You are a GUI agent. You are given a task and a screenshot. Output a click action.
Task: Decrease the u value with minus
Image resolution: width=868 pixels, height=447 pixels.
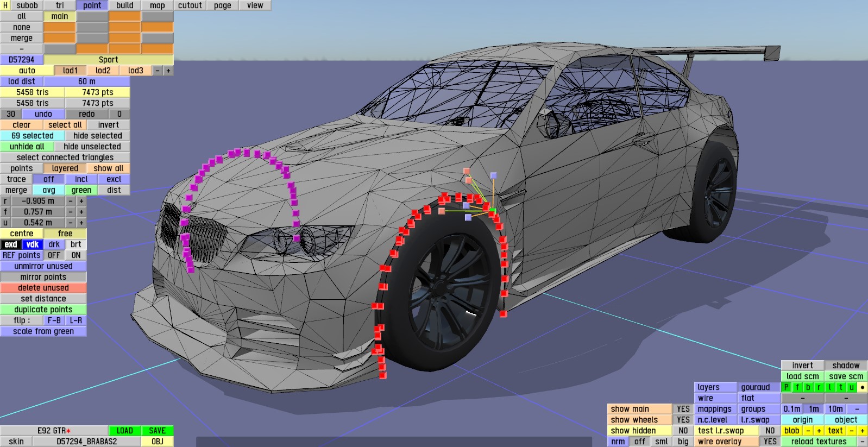tap(71, 223)
